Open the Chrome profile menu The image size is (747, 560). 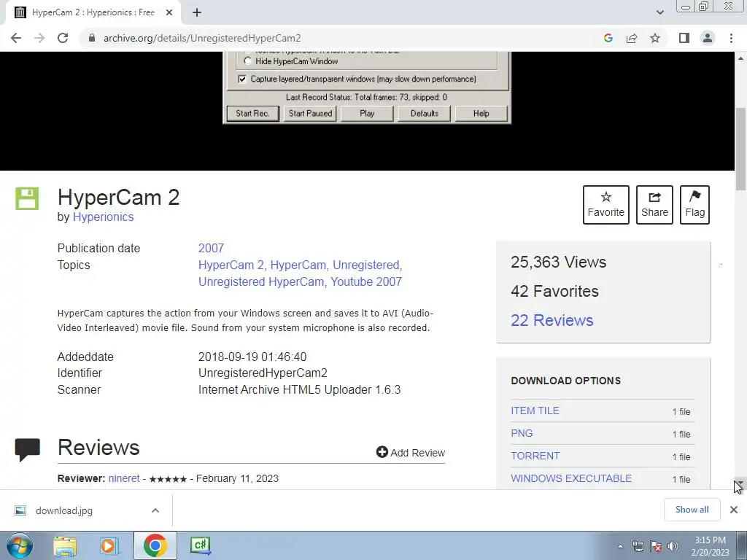[x=708, y=38]
